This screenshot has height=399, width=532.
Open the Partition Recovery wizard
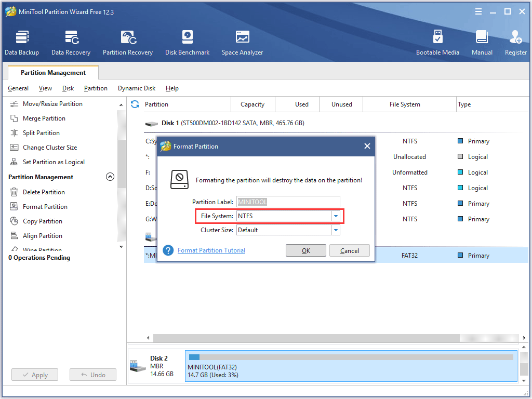128,43
